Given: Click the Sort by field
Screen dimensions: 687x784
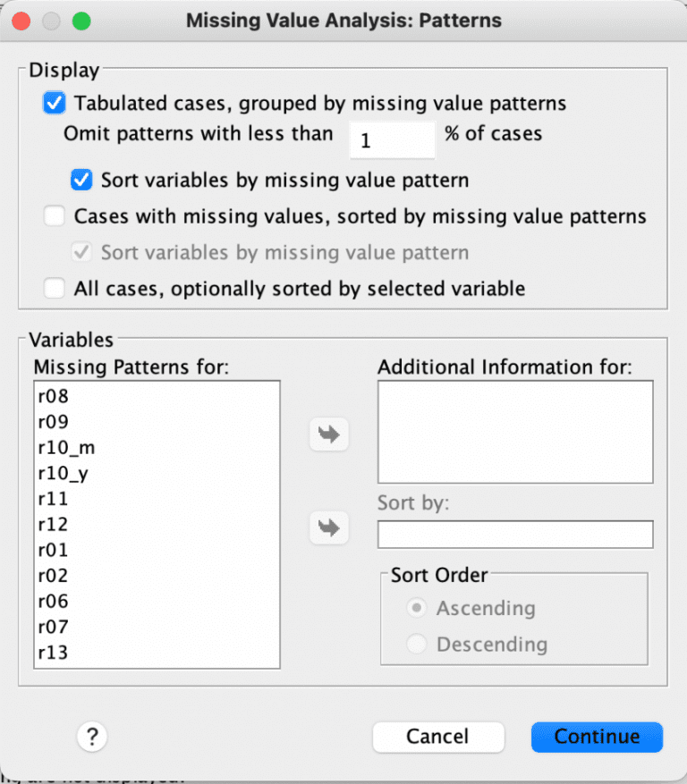Looking at the screenshot, I should point(515,534).
